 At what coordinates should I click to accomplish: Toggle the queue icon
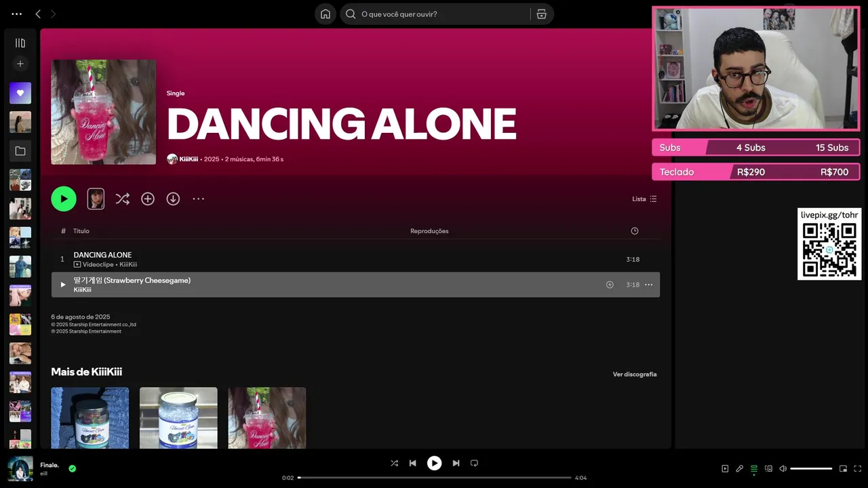(x=753, y=468)
